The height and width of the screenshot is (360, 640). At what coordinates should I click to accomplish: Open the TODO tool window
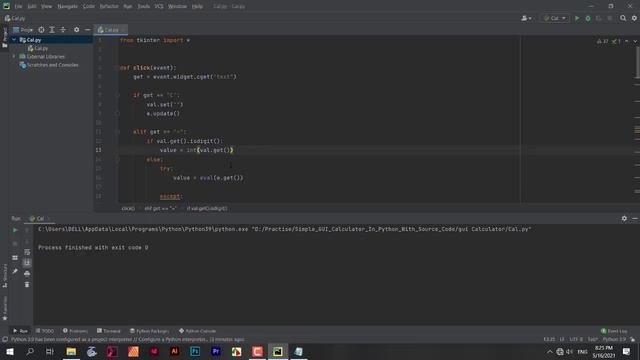point(45,331)
